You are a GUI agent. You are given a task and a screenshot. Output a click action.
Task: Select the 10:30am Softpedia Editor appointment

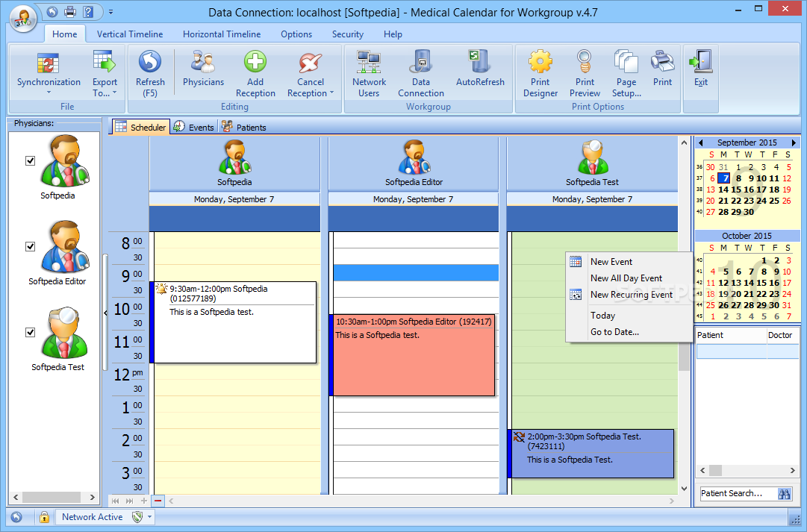(x=412, y=355)
